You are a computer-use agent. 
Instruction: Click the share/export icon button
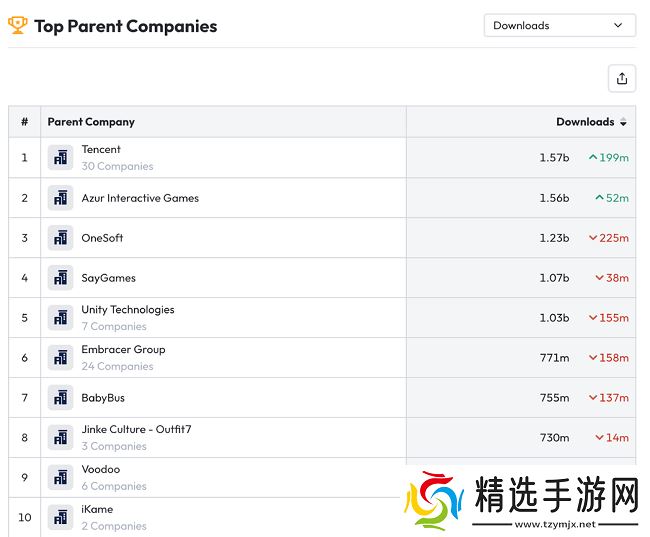(x=621, y=79)
